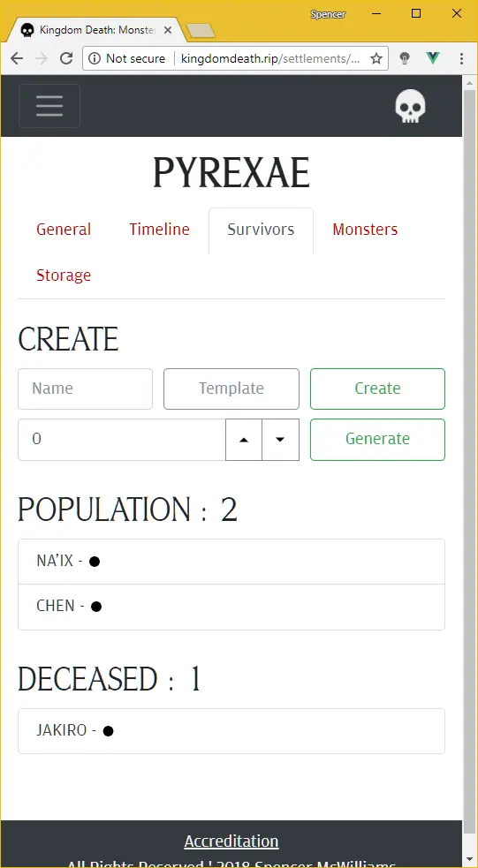The image size is (478, 868).
Task: Click the dot next to CHEN
Action: coord(95,607)
